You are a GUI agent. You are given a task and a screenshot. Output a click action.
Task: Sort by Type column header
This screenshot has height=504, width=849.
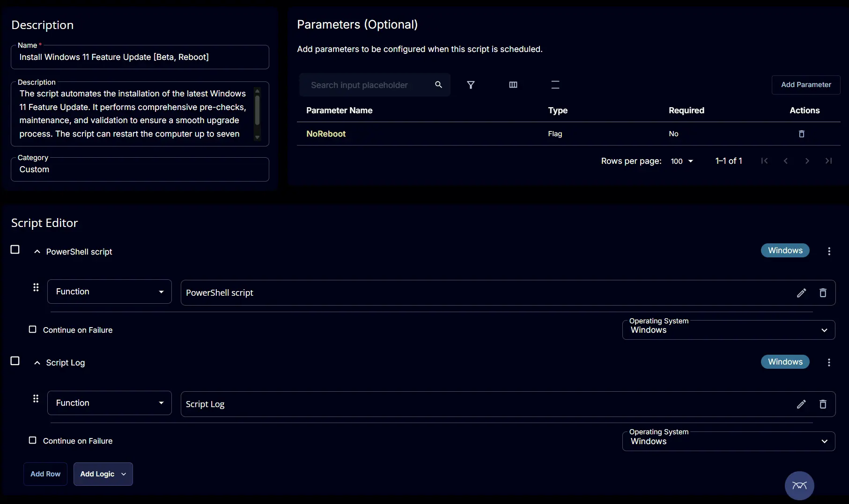pos(558,110)
